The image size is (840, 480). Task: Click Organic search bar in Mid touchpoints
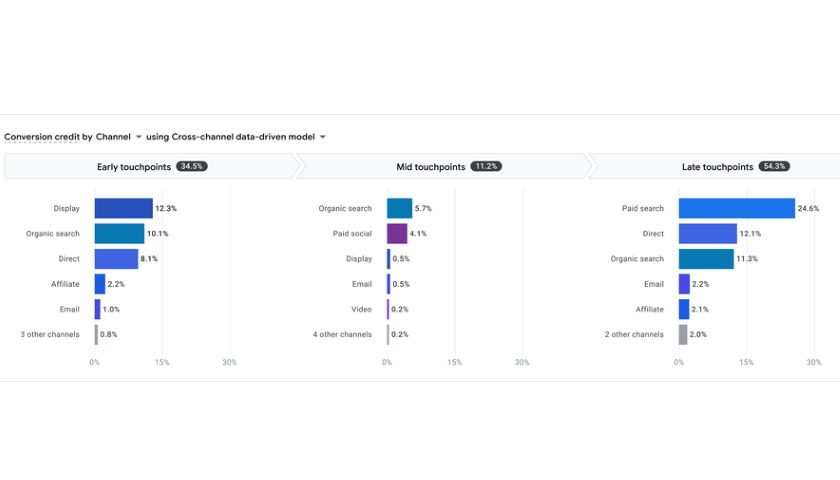400,208
